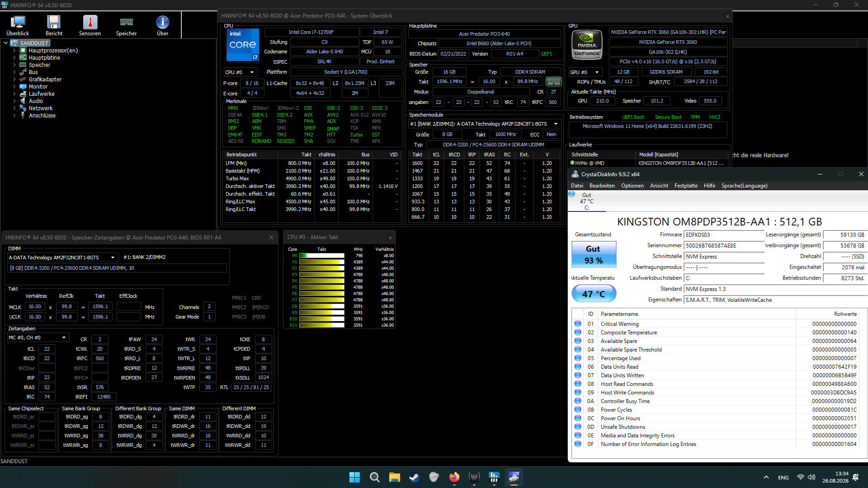
Task: Collapse the SANDDUST tree node
Action: [5, 43]
